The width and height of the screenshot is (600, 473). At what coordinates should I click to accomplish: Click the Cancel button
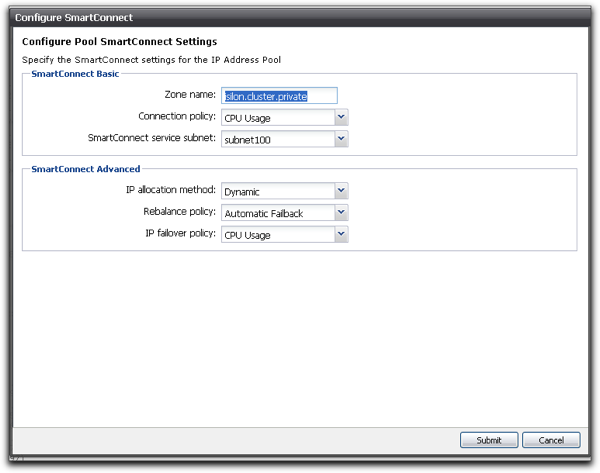tap(551, 440)
